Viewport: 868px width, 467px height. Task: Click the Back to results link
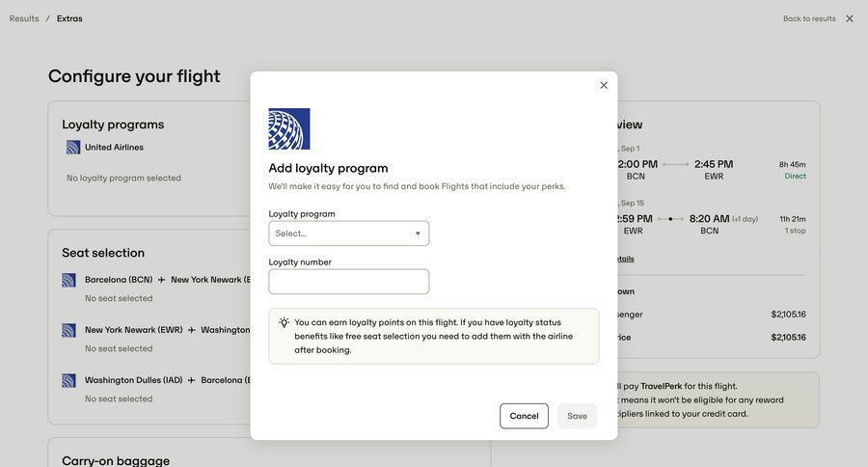point(809,18)
